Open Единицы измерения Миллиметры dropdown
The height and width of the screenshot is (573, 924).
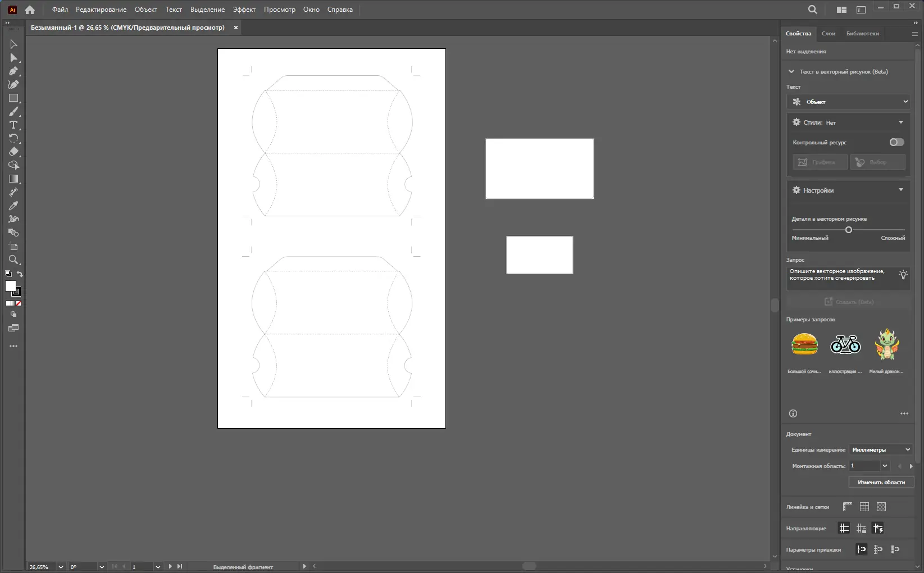click(x=880, y=449)
